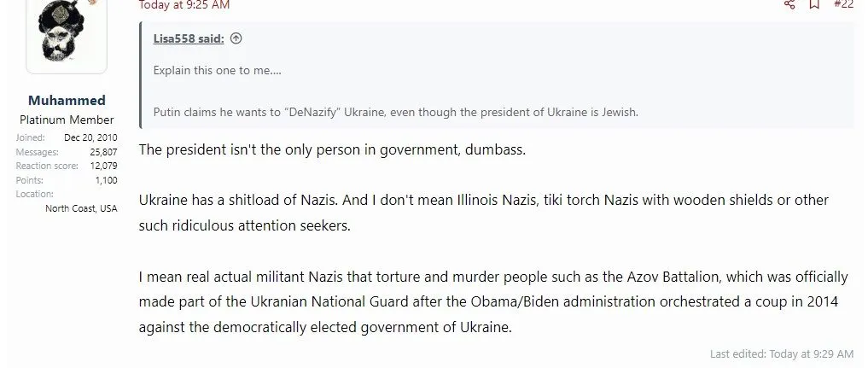Click the paragraph mentioning Illinois Nazis
Viewport: 868px width, 368px height.
[483, 212]
